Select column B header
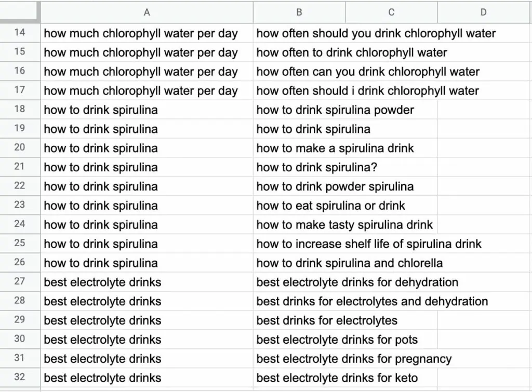The height and width of the screenshot is (392, 532). [x=299, y=12]
